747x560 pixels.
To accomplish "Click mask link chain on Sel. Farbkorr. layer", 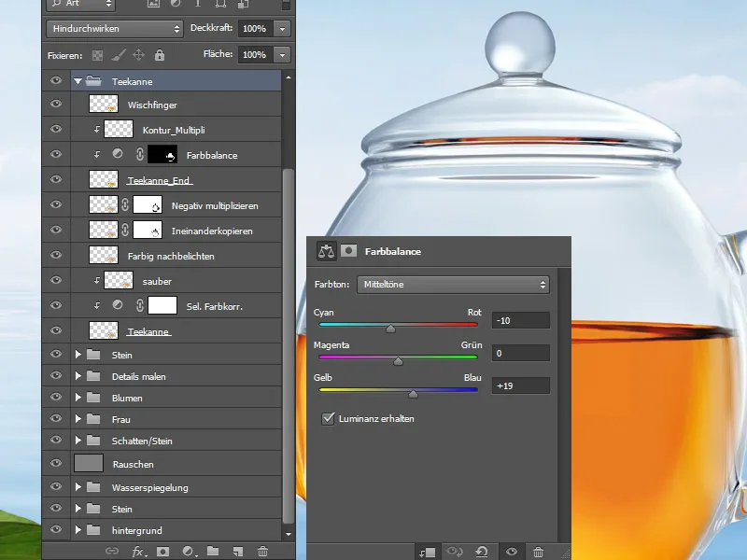I will click(x=139, y=306).
